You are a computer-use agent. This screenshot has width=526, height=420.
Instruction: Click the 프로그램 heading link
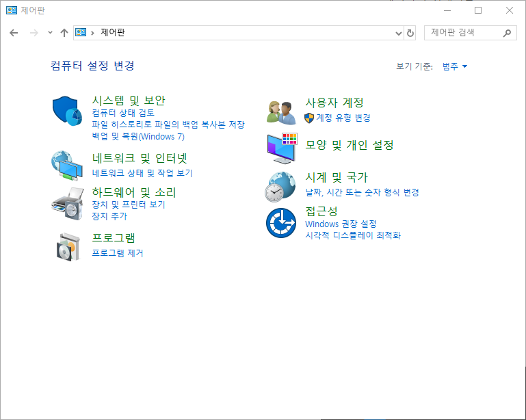114,238
